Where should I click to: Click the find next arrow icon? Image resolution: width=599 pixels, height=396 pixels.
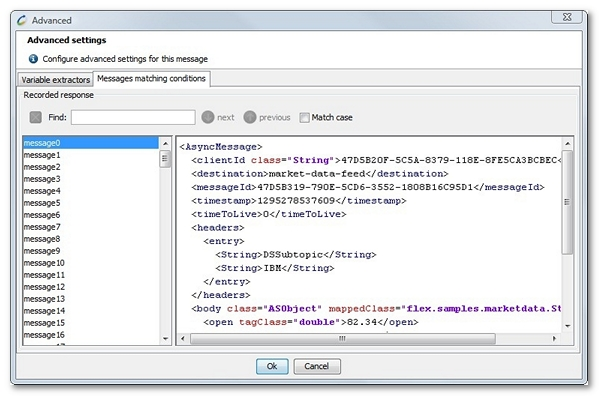[x=208, y=117]
